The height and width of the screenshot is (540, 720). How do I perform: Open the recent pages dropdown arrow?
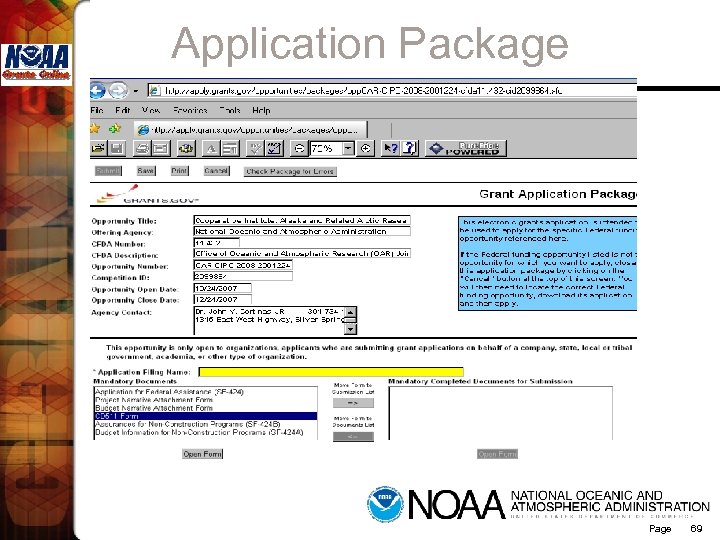[135, 91]
